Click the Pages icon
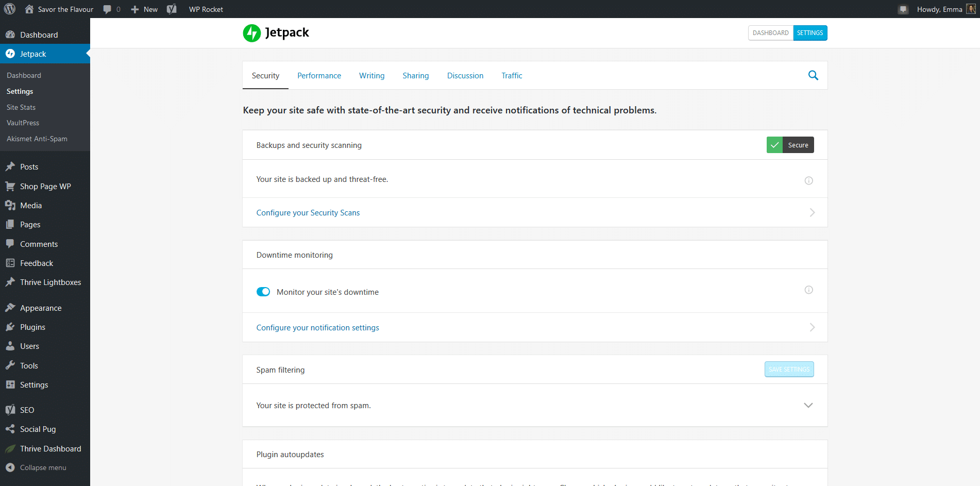This screenshot has height=486, width=980. click(x=10, y=224)
